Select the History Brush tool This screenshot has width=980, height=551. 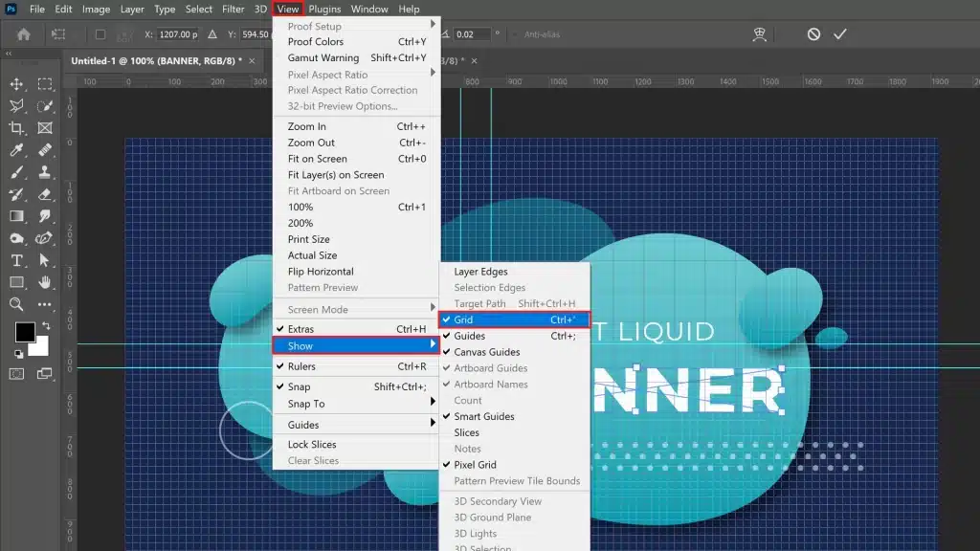click(17, 194)
